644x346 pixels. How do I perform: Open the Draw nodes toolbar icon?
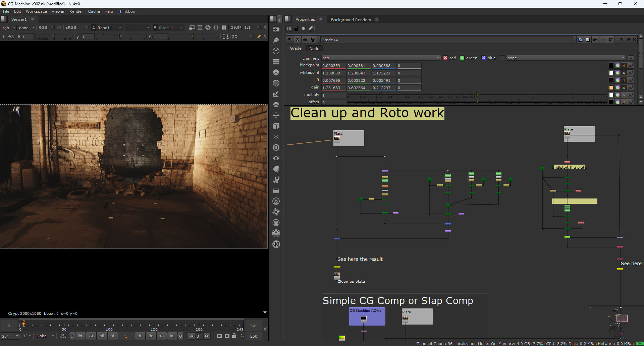pos(276,40)
